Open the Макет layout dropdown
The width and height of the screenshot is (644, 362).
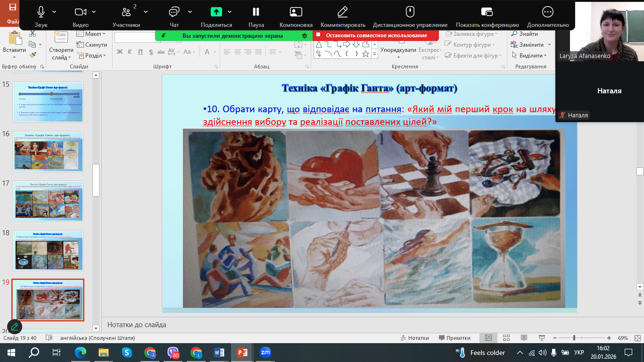coord(92,34)
